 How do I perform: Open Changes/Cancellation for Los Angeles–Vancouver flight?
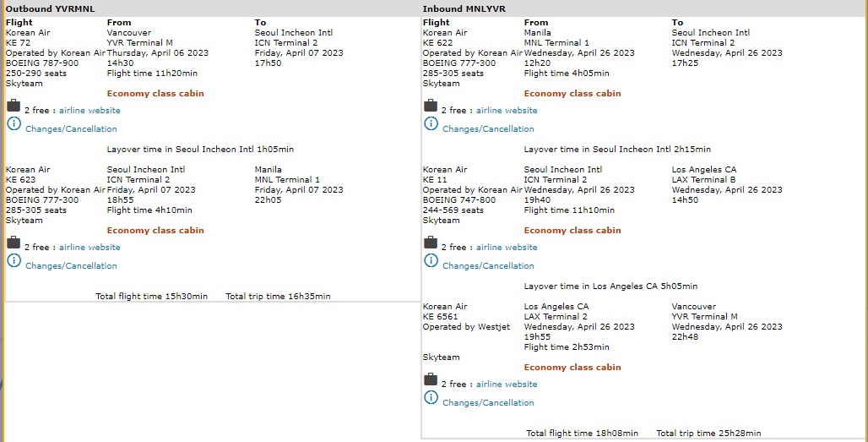488,403
